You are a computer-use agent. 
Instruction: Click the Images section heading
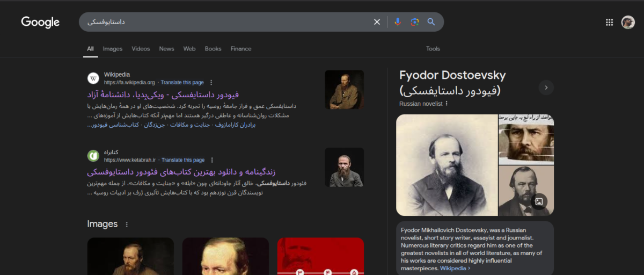click(x=102, y=224)
